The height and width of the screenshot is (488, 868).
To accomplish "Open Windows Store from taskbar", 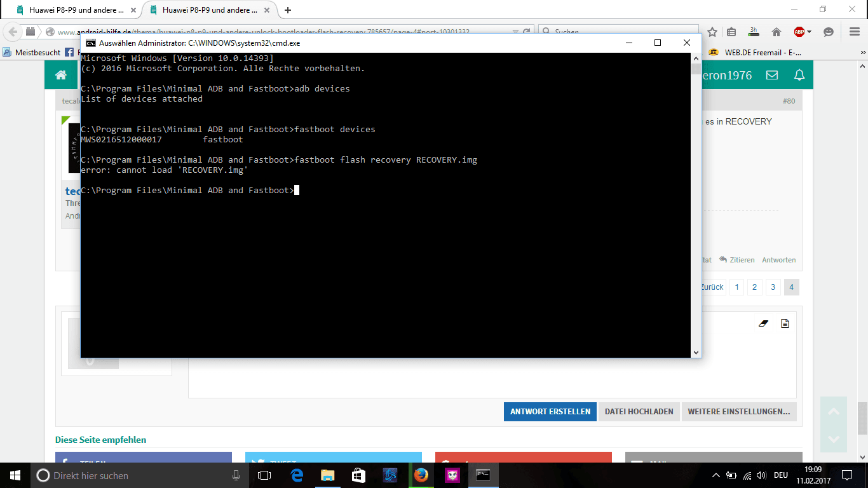I will (x=358, y=475).
